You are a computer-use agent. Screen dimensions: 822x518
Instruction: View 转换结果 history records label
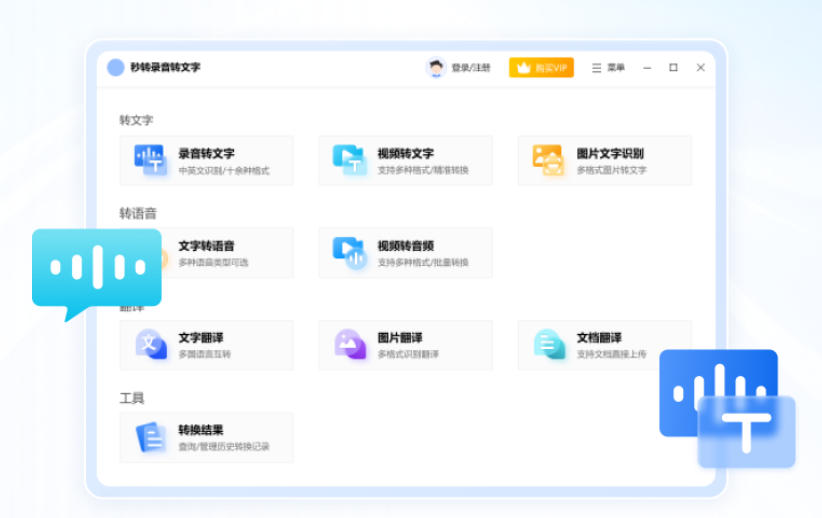(x=223, y=447)
